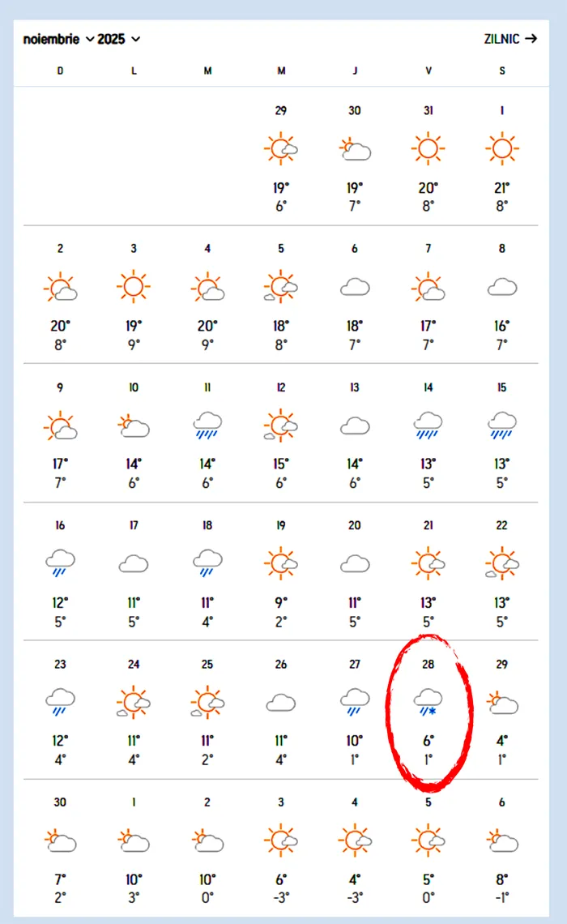The height and width of the screenshot is (924, 567).
Task: Select the October 30 partly cloudy icon
Action: click(x=355, y=149)
